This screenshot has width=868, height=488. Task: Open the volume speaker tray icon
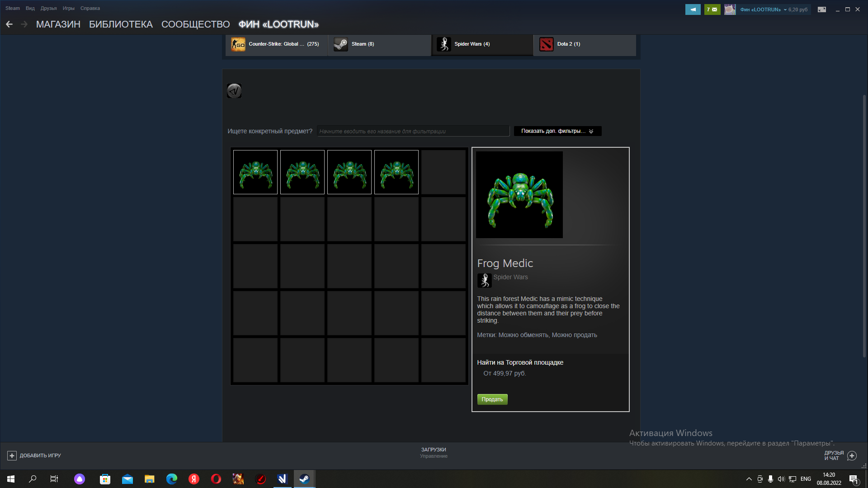coord(781,479)
